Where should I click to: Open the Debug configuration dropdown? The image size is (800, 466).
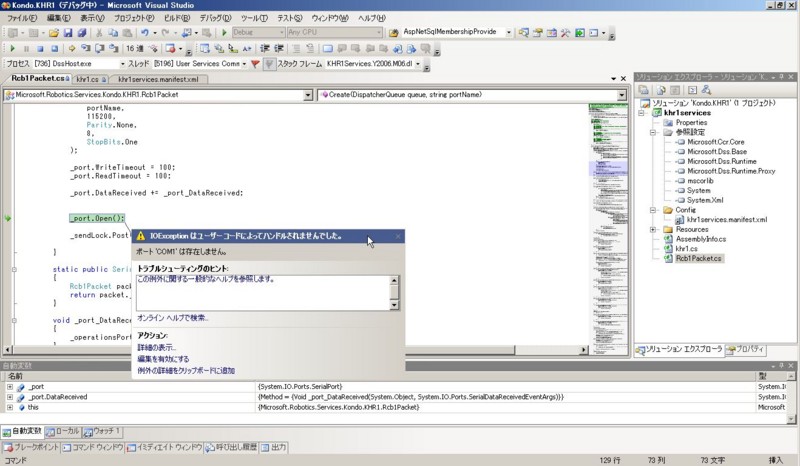tap(281, 33)
